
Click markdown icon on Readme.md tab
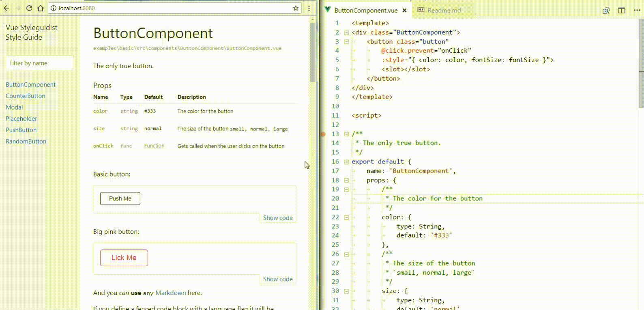421,10
